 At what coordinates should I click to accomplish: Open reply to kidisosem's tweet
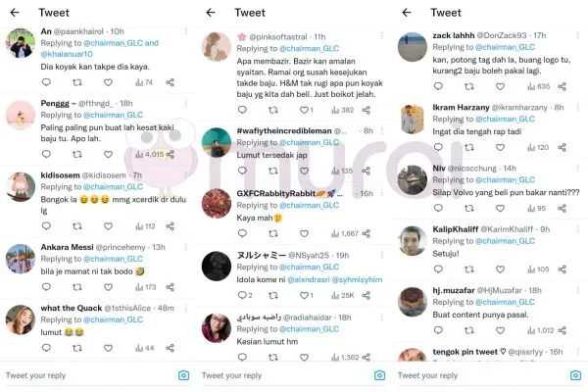tap(46, 225)
